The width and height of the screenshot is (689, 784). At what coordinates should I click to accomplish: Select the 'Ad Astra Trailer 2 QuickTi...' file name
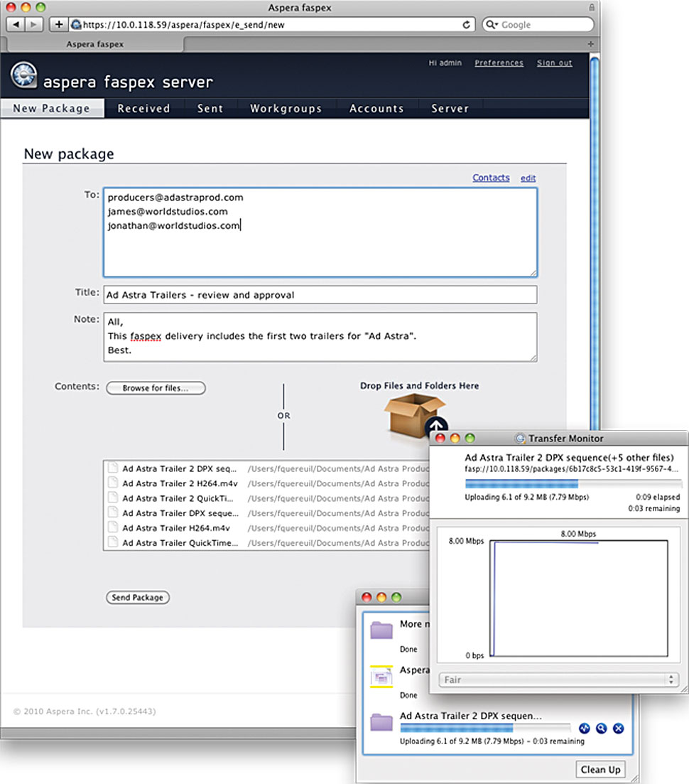178,498
